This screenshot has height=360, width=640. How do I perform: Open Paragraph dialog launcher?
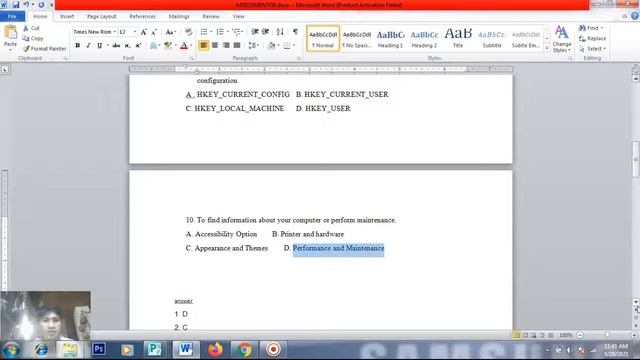[299, 59]
